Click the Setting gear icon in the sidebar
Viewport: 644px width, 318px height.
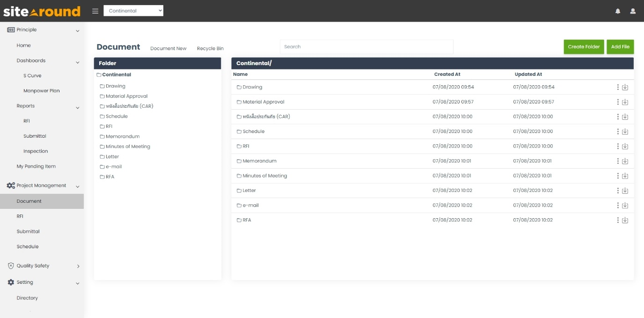(10, 282)
